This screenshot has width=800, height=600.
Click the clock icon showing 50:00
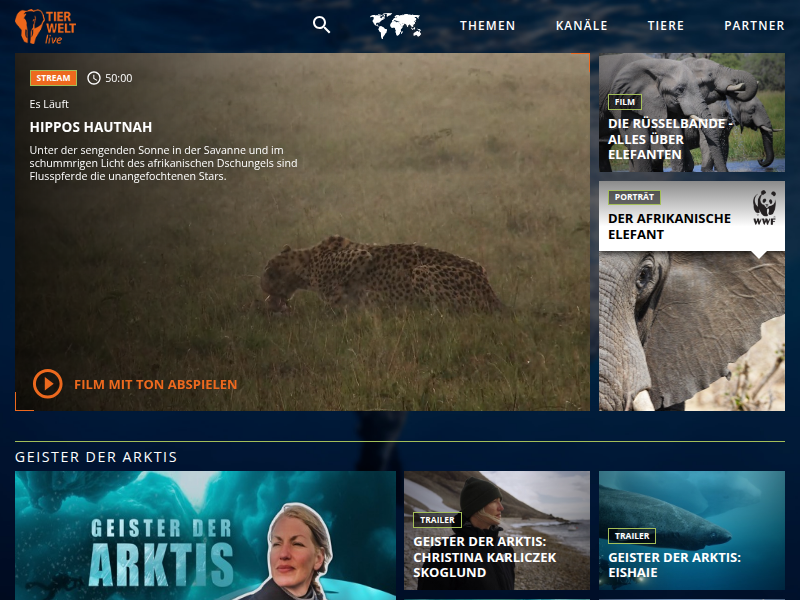(x=94, y=78)
